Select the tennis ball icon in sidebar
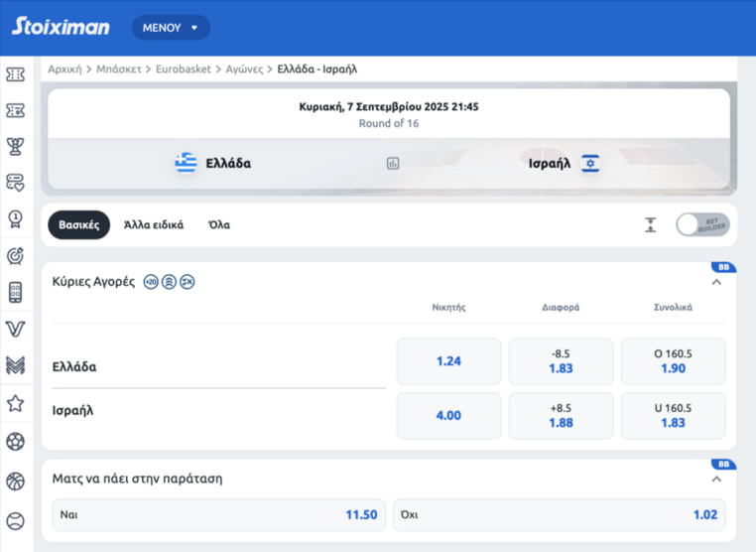The height and width of the screenshot is (552, 756). (x=15, y=520)
